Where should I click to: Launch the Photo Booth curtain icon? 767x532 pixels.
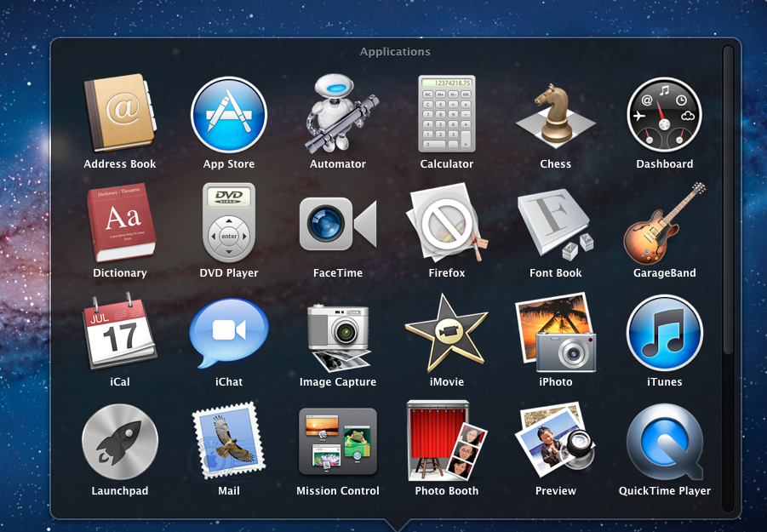[x=447, y=441]
